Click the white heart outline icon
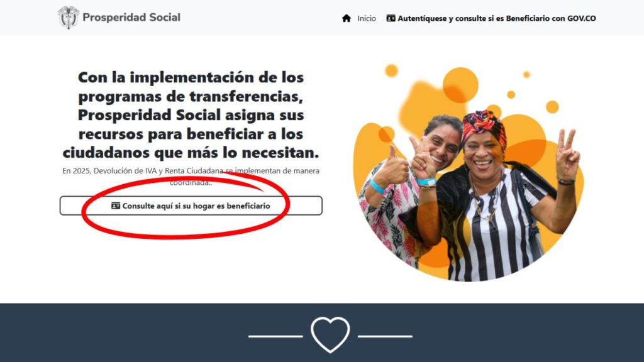Screen dimensions: 644x362 (x=330, y=336)
